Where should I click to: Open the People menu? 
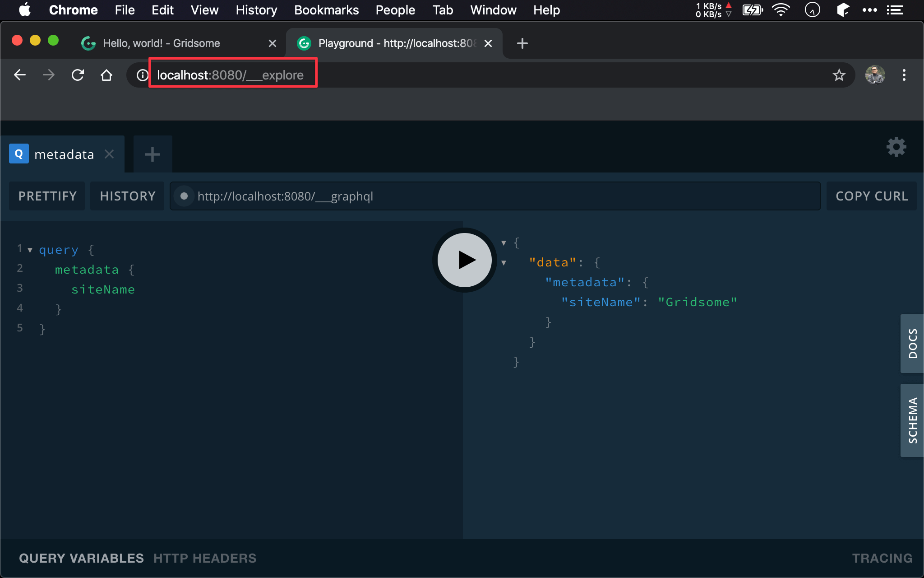tap(395, 10)
